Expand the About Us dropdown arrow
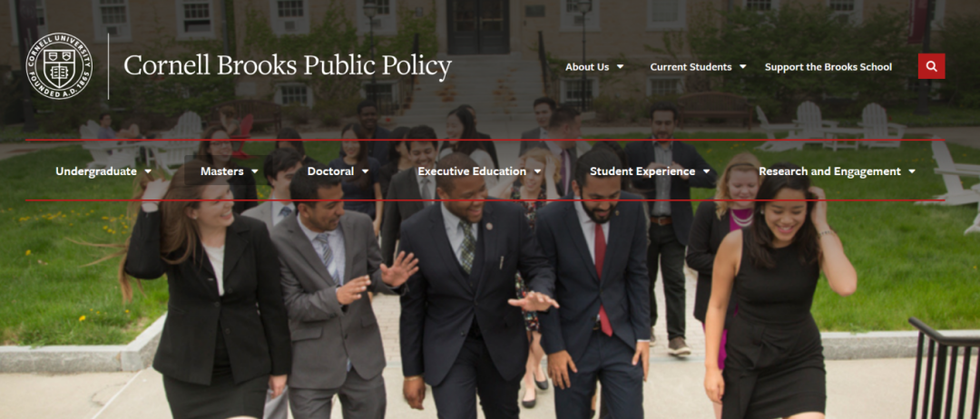 [x=620, y=67]
